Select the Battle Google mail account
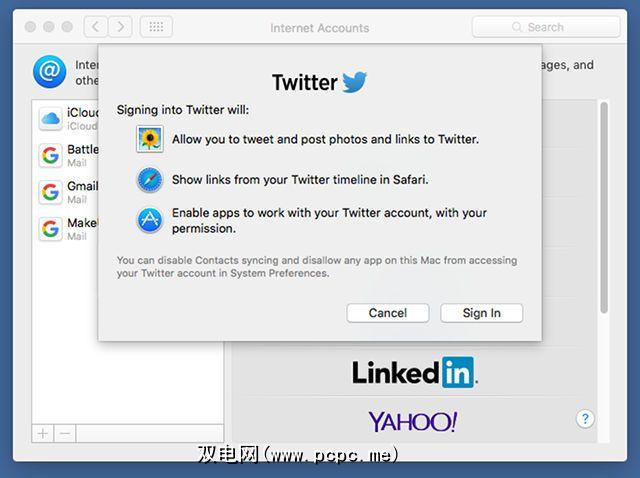 tap(66, 156)
